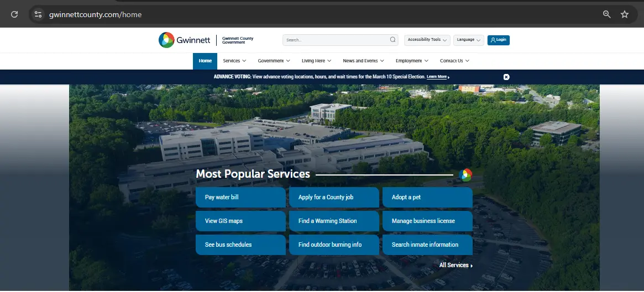Image resolution: width=644 pixels, height=292 pixels.
Task: Click the colorful Gwinnett emblem near Most Popular Services
Action: (x=465, y=175)
